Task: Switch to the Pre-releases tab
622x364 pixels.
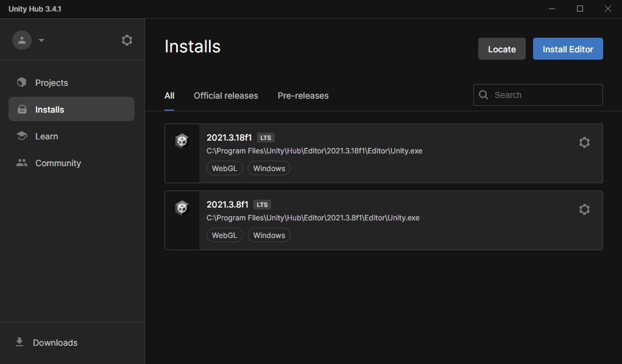Action: (303, 96)
